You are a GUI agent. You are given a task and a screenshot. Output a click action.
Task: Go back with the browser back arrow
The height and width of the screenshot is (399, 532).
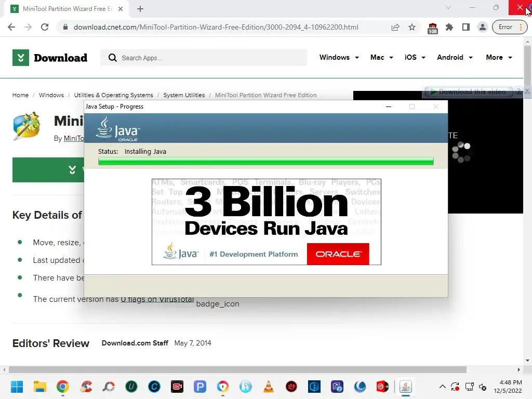[x=11, y=27]
